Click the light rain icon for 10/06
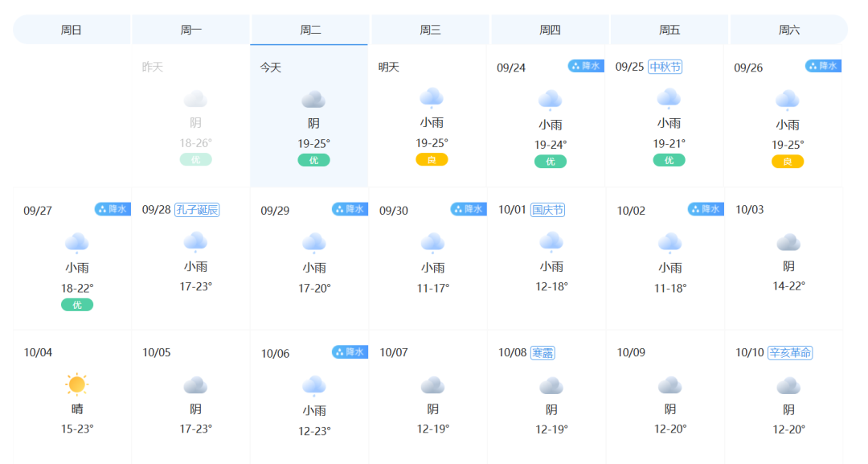Screen dimensions: 868x464 click(x=314, y=387)
